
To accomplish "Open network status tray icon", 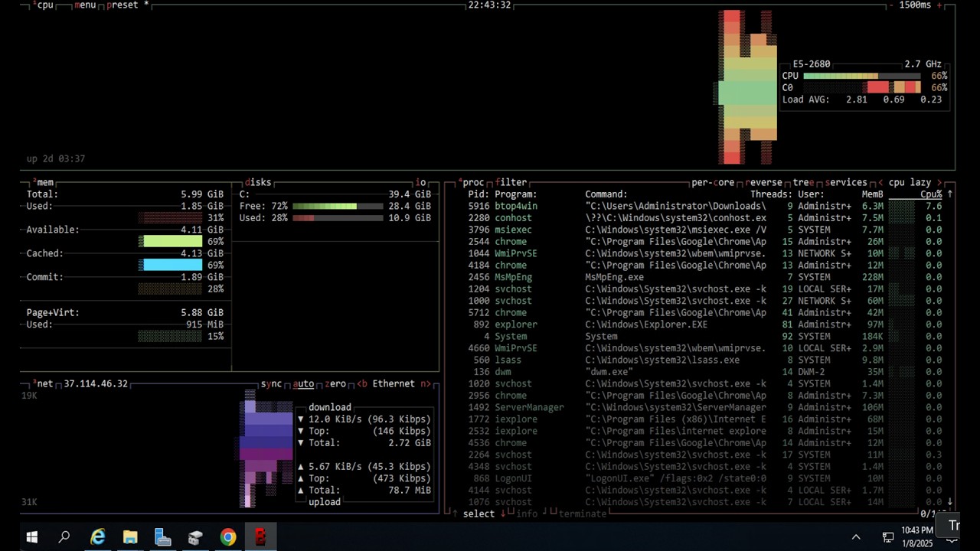I will pos(888,537).
